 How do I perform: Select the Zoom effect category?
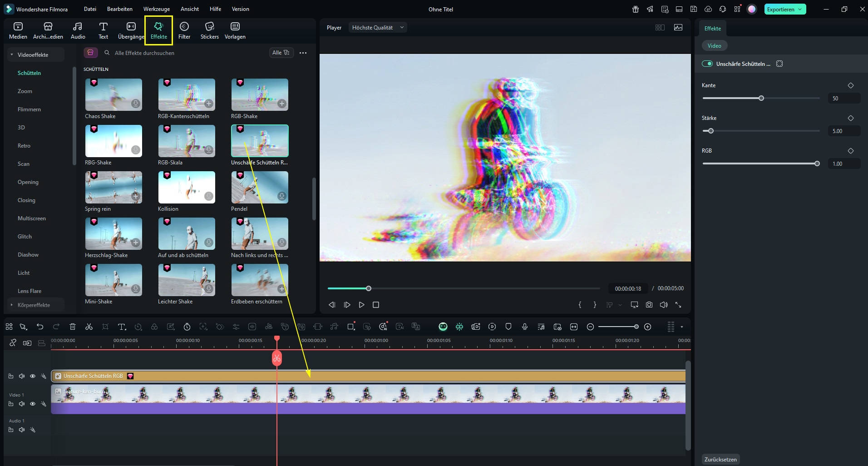click(x=25, y=91)
